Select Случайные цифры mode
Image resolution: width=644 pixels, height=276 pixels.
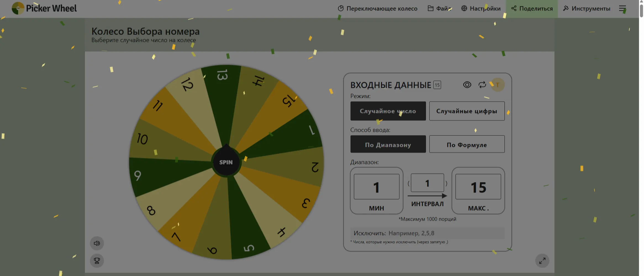click(x=467, y=111)
